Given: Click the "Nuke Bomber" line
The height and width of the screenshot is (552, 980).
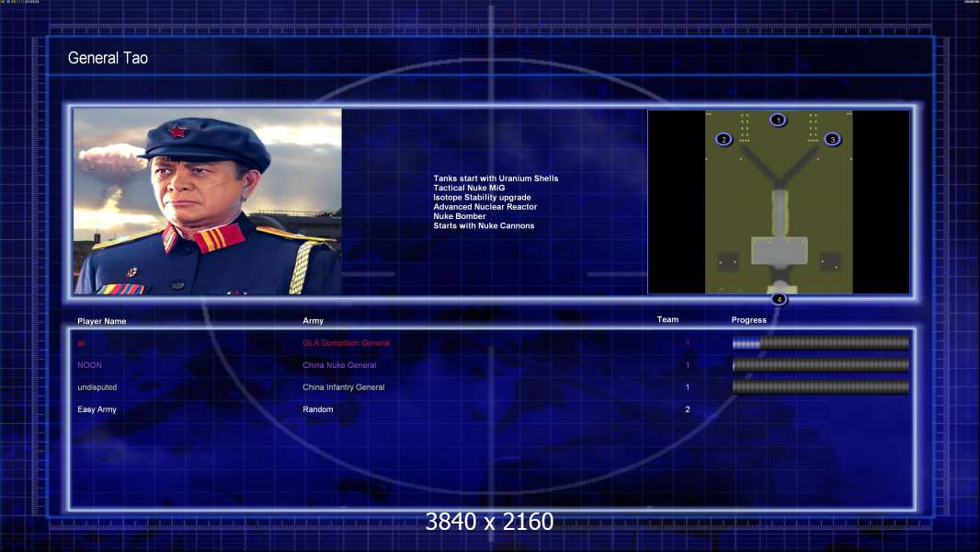Looking at the screenshot, I should click(460, 216).
